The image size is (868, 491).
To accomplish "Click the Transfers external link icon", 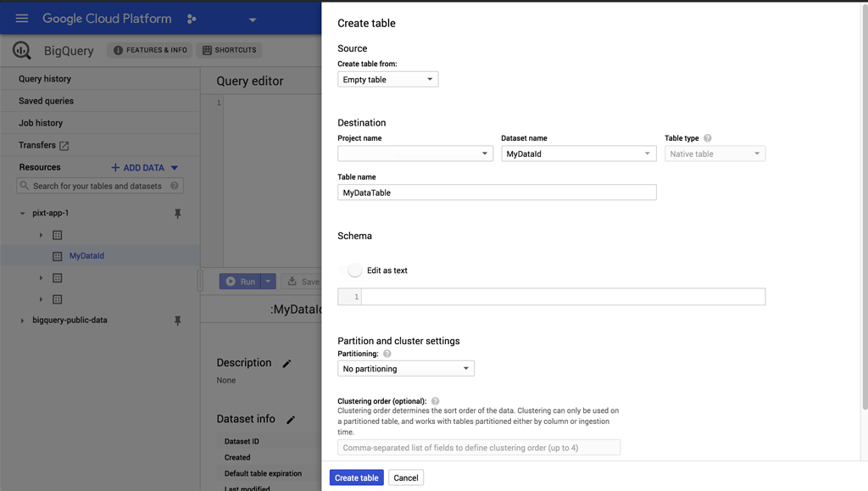I will point(64,146).
